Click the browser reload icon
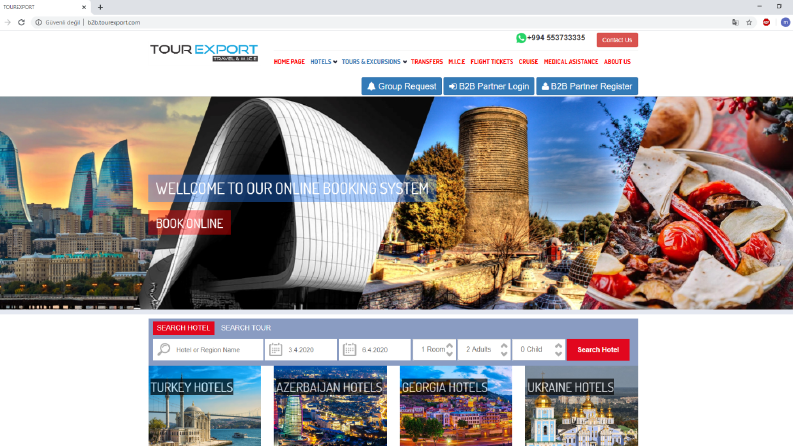This screenshot has width=793, height=446. 21,22
